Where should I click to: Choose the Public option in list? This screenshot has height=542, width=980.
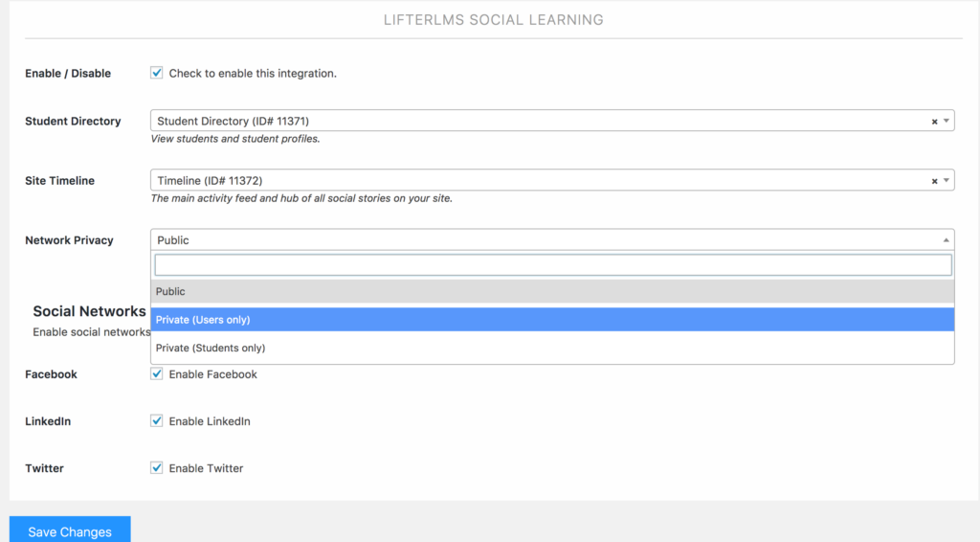552,291
